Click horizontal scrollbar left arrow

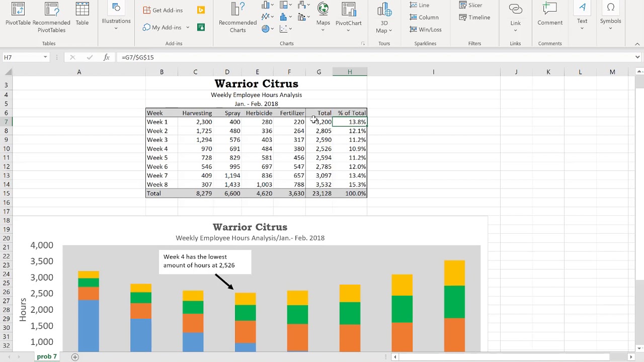395,357
